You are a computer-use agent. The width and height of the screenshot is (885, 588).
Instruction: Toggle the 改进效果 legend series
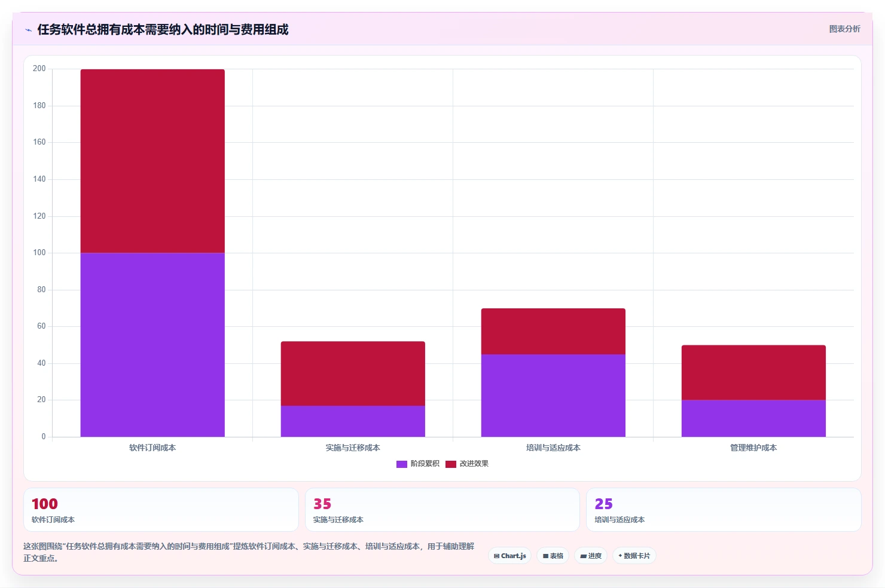[467, 464]
